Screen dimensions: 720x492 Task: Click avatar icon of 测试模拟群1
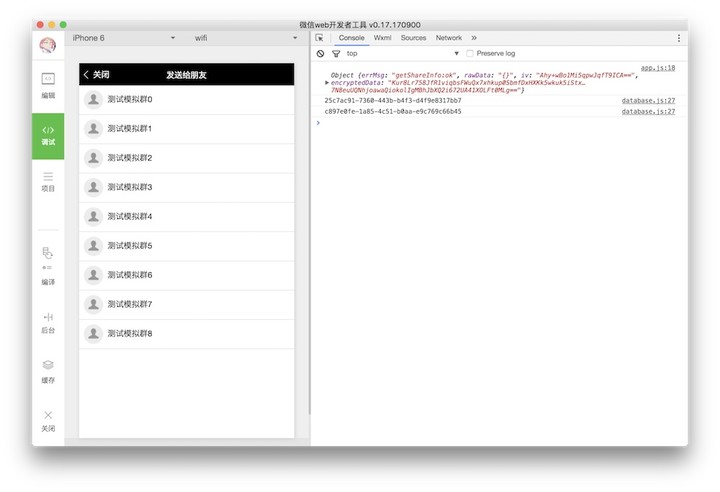point(94,129)
